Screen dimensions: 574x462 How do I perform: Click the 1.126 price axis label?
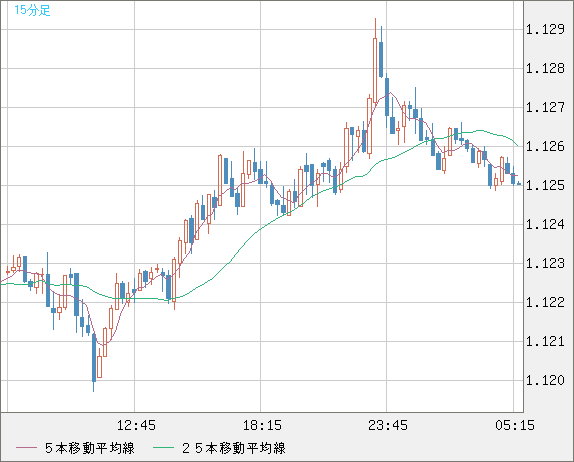click(x=545, y=146)
